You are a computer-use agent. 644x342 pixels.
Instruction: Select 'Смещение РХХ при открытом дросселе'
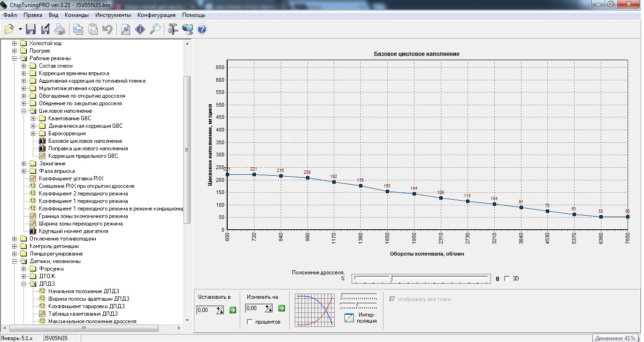(86, 186)
